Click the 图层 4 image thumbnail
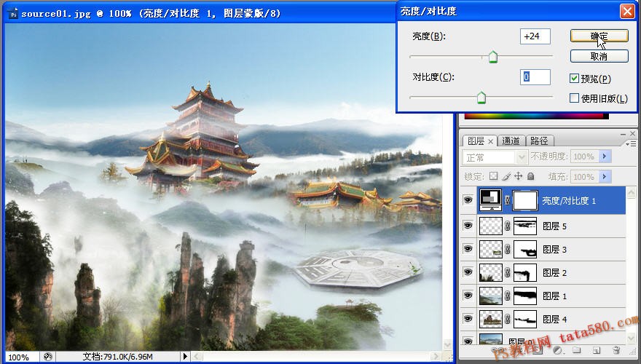641x364 pixels. click(x=490, y=319)
